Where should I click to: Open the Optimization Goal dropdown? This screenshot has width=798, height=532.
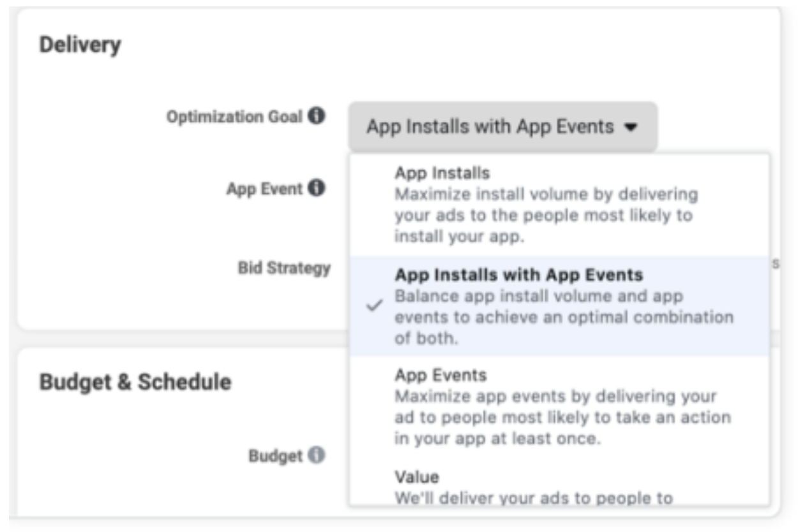tap(502, 126)
